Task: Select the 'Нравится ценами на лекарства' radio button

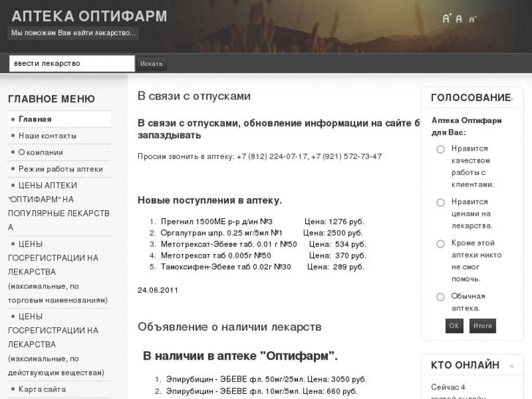Action: pos(441,202)
